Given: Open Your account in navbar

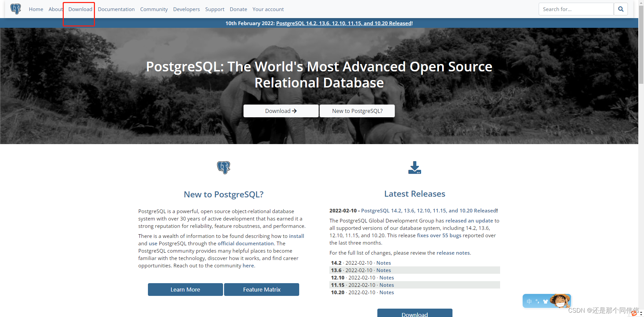Looking at the screenshot, I should [x=268, y=9].
